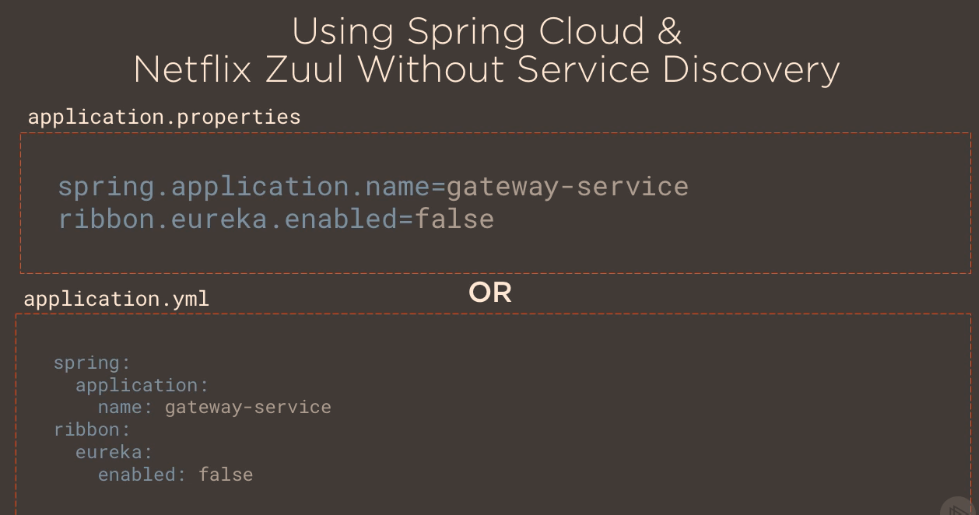Select the application.properties file label
This screenshot has width=979, height=515.
(164, 117)
